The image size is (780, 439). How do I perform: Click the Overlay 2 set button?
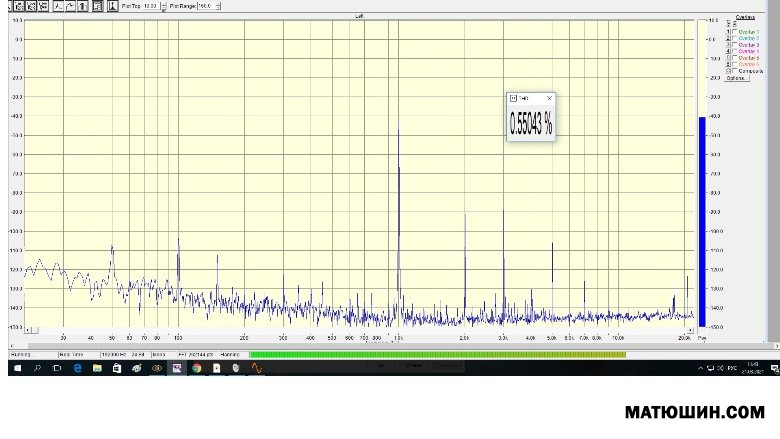click(x=729, y=39)
